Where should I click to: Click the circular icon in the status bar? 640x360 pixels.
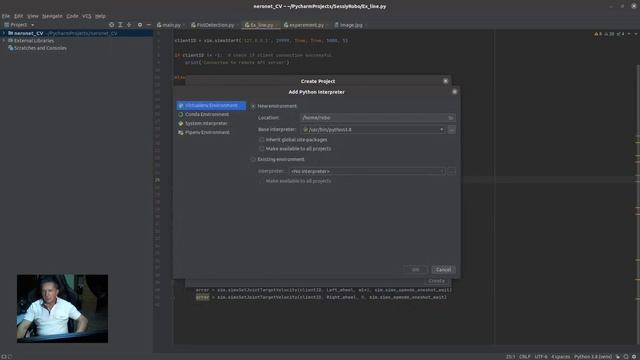626,356
